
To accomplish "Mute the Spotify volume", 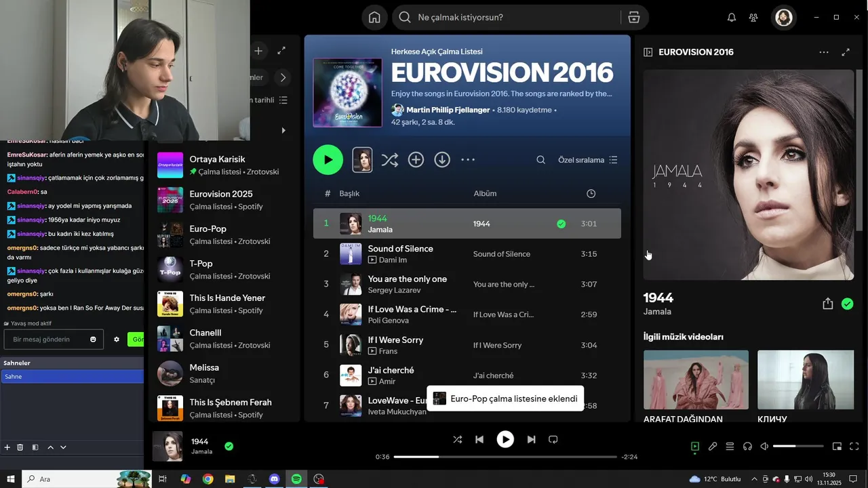I will click(x=764, y=446).
